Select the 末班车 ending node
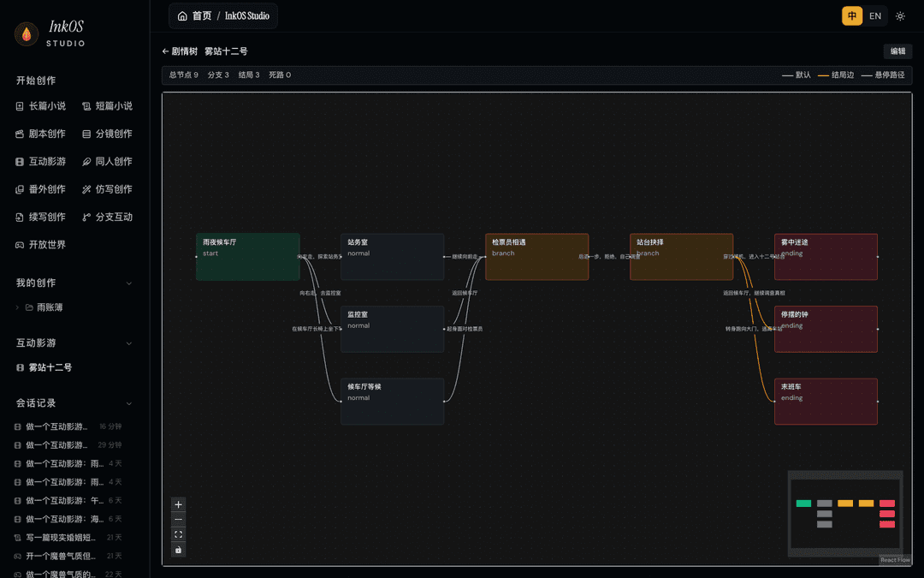 point(826,401)
